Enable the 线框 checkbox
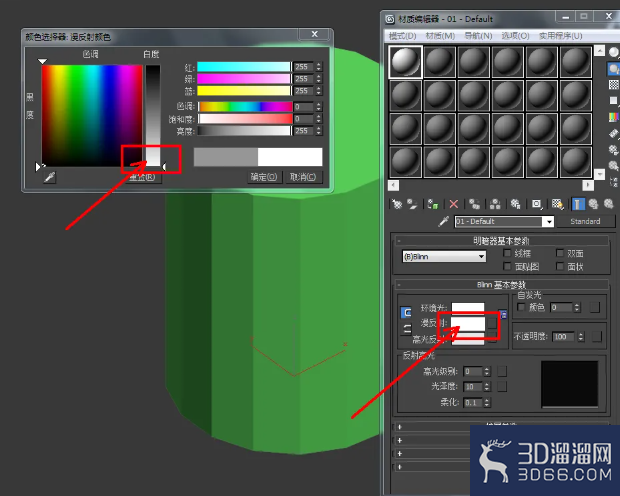 pyautogui.click(x=507, y=253)
